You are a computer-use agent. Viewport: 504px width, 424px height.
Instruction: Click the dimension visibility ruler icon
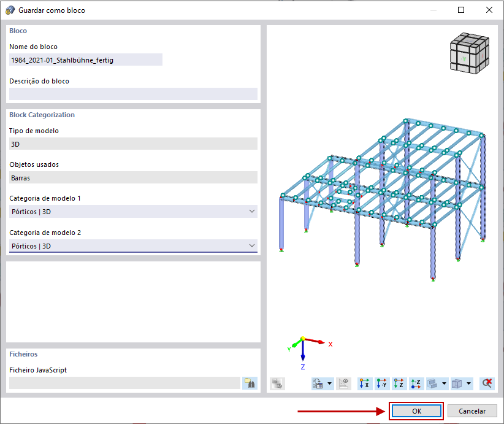click(343, 384)
